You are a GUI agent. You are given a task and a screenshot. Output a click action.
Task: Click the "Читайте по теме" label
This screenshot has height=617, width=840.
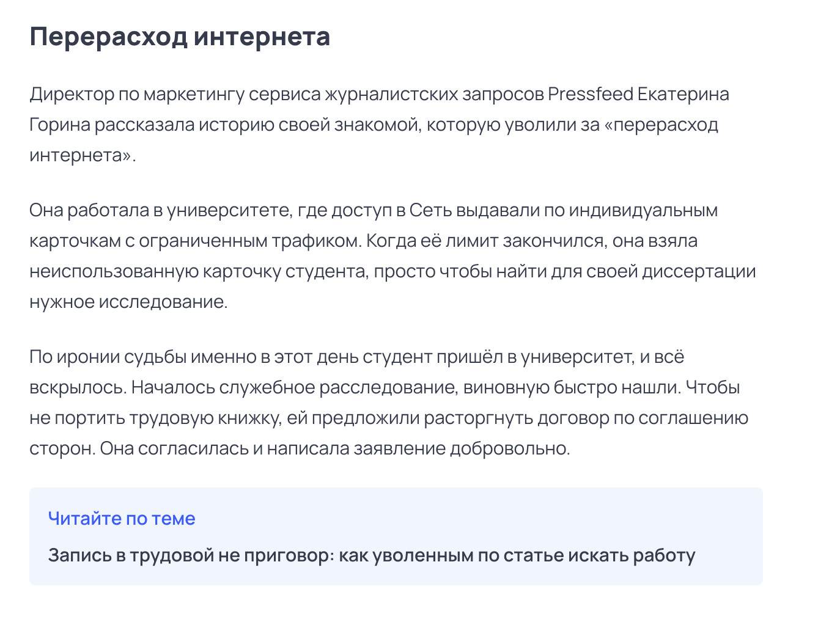tap(122, 519)
